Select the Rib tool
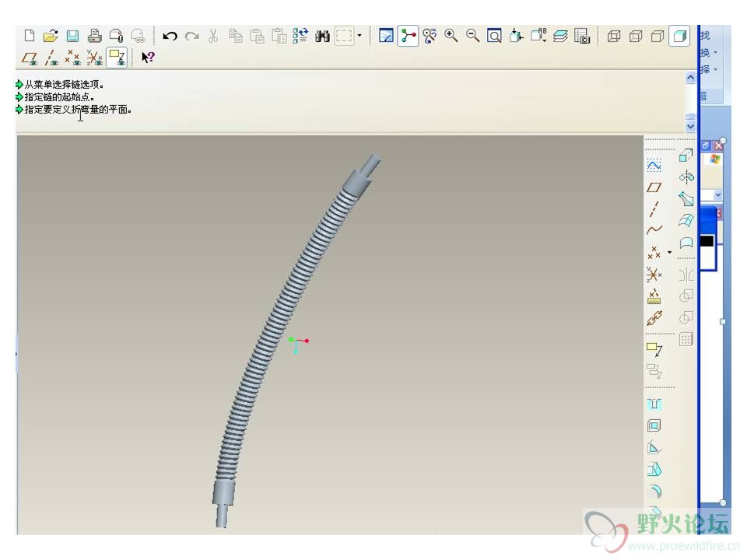 coord(654,448)
